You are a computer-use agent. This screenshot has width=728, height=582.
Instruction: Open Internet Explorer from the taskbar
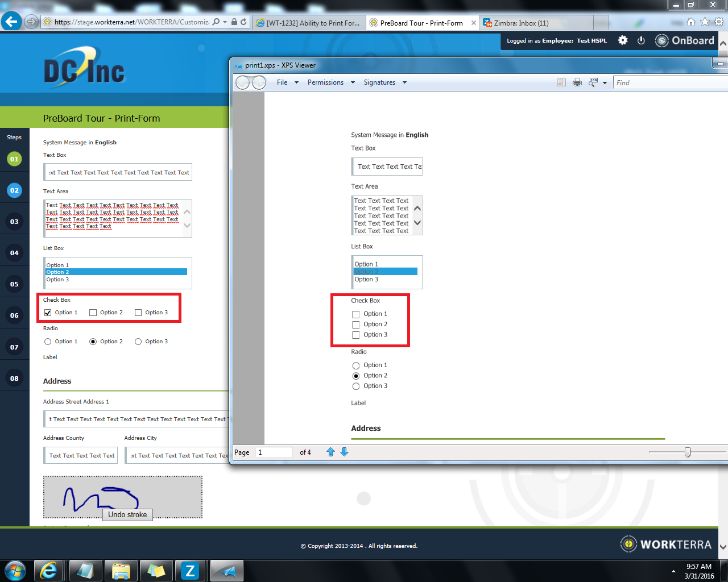point(48,571)
